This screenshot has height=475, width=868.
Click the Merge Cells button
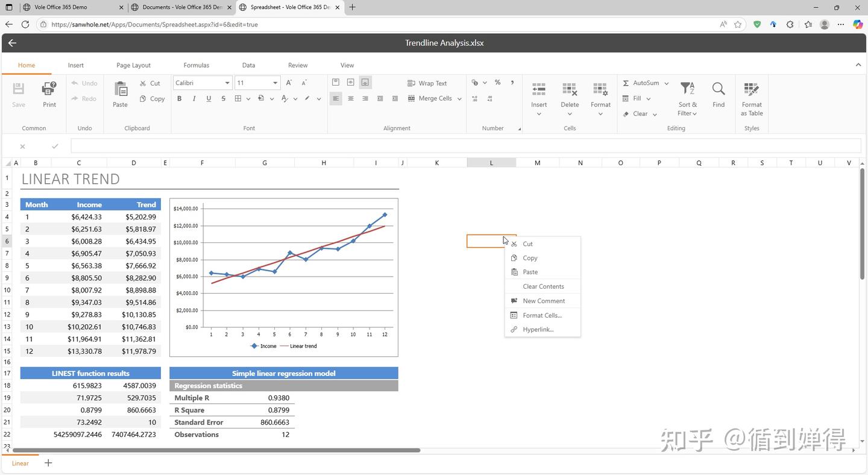tap(430, 99)
